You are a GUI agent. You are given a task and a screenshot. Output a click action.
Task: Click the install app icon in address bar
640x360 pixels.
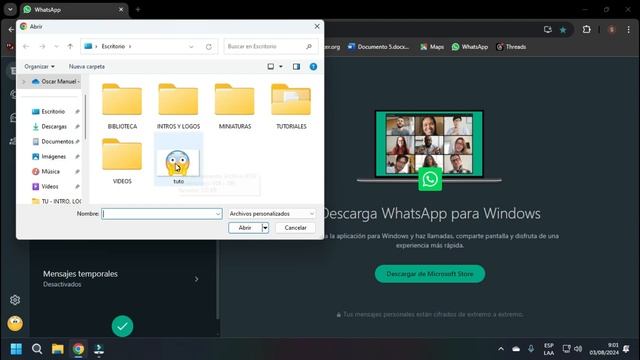547,29
